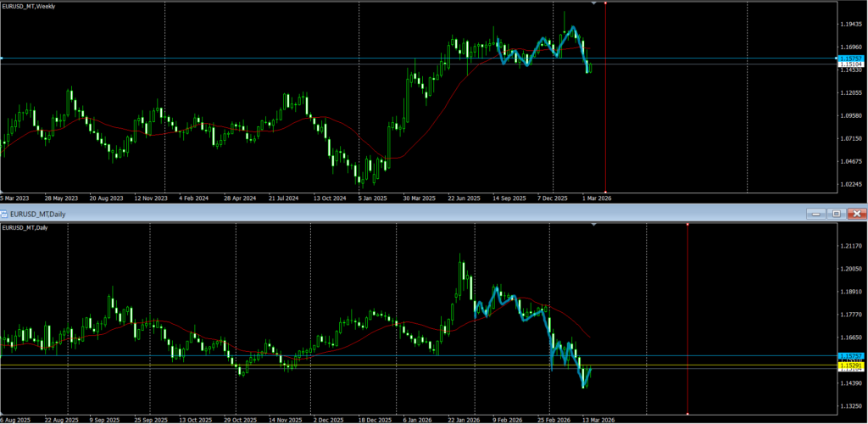The width and height of the screenshot is (868, 424).
Task: Select the yellow horizontal line on Daily chart
Action: click(x=254, y=365)
